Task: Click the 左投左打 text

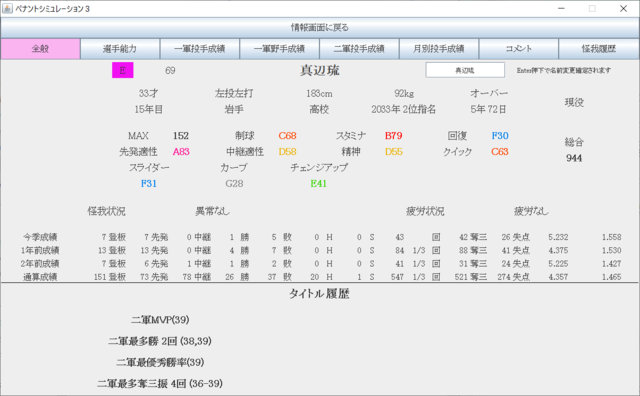Action: (x=234, y=93)
